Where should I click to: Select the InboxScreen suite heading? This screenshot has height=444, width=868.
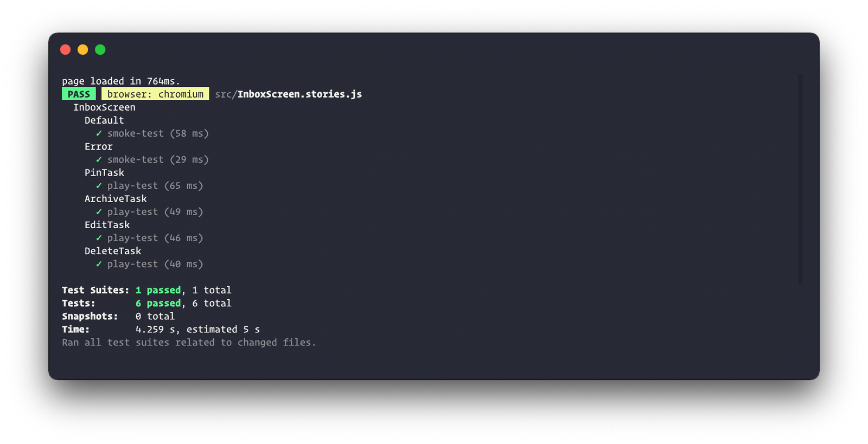[x=104, y=107]
